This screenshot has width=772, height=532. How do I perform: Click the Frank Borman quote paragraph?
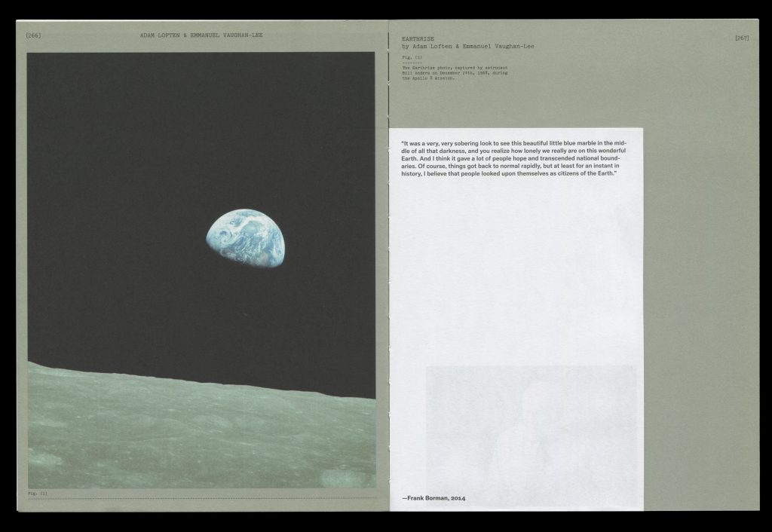[x=514, y=158]
